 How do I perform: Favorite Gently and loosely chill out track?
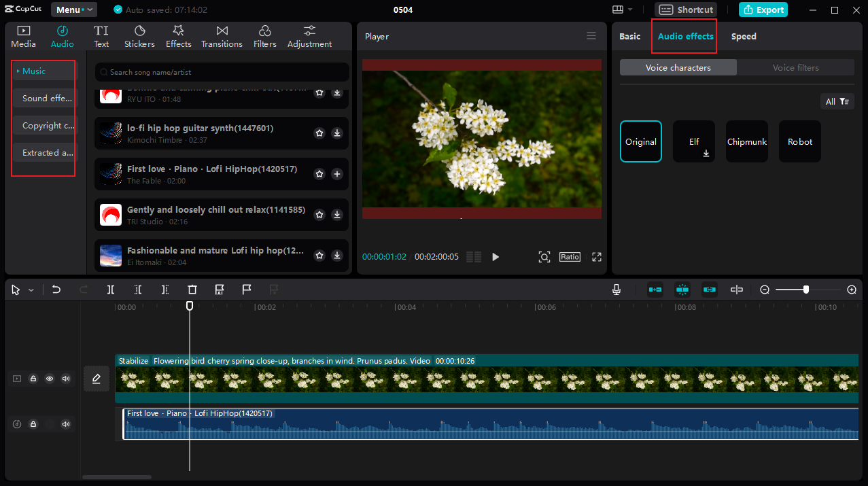[319, 215]
